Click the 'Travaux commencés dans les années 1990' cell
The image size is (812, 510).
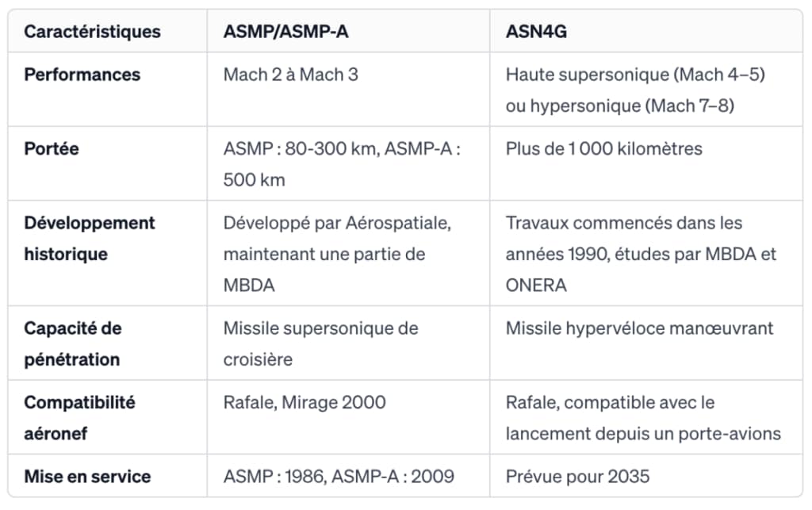[641, 254]
